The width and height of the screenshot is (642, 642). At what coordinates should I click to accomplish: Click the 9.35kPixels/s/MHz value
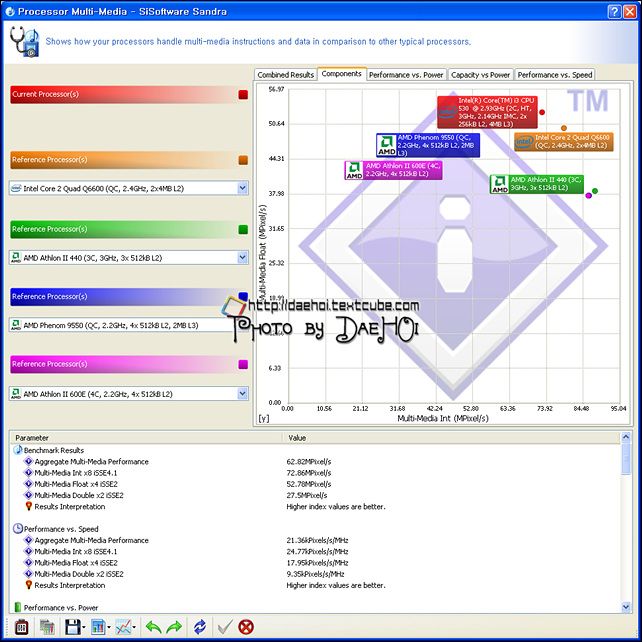315,574
